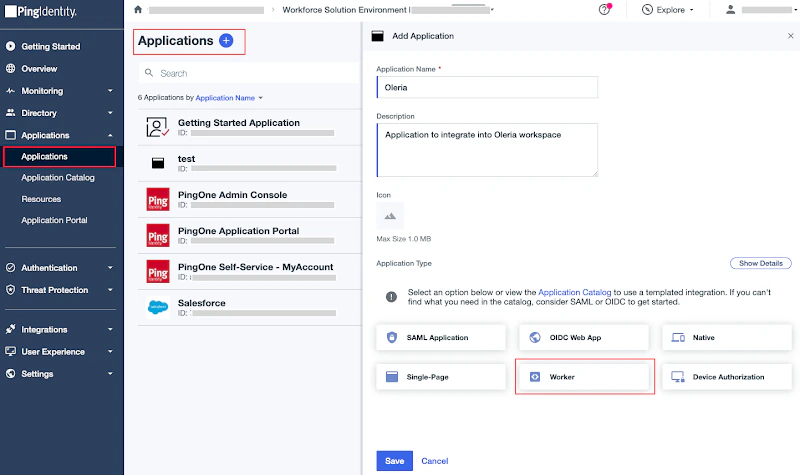Click the info exclamation icon in notice
800x475 pixels.
coord(391,296)
